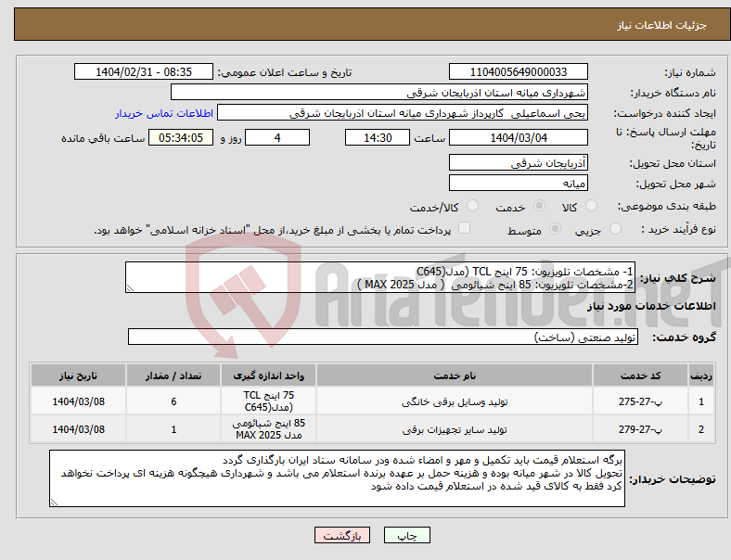
Task: Select the متوسط purchase type radio
Action: tap(556, 228)
